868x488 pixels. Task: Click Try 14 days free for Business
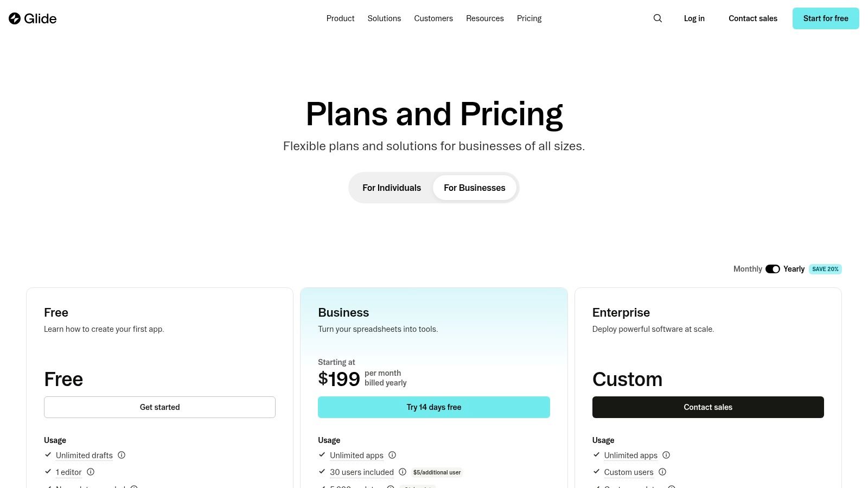[x=433, y=407]
